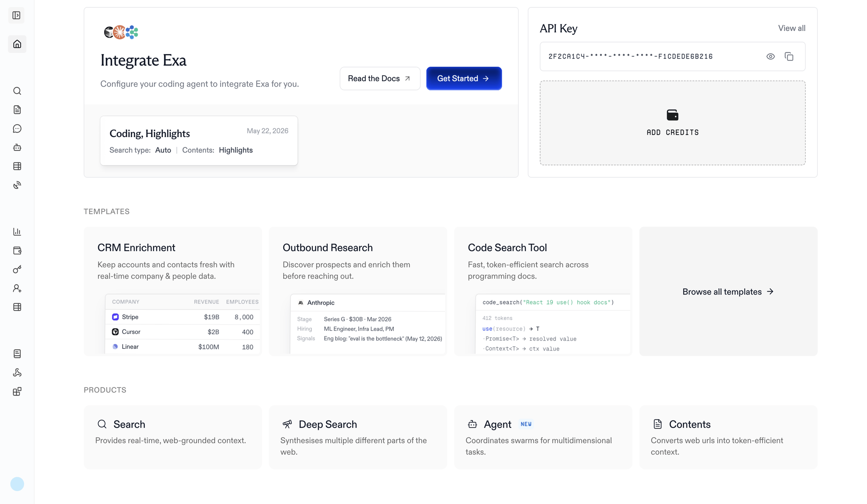Screen dimensions: 867x504
Task: Click "Series G · $30B · Mar 2026" text
Action: 358,319
